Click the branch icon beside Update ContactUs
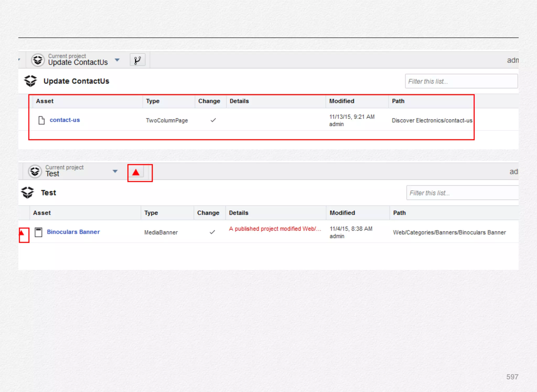Viewport: 537px width, 392px height. (x=137, y=60)
